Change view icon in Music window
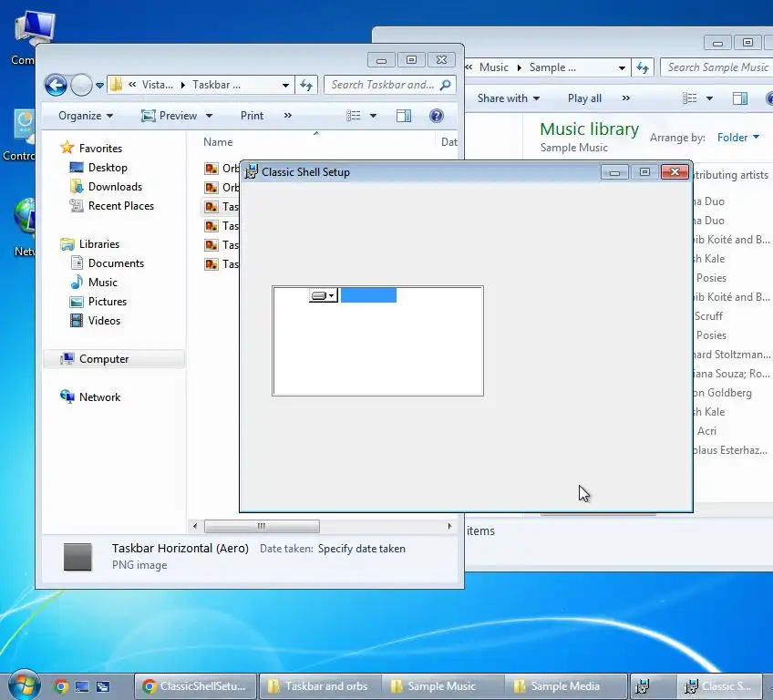The width and height of the screenshot is (773, 700). 690,98
